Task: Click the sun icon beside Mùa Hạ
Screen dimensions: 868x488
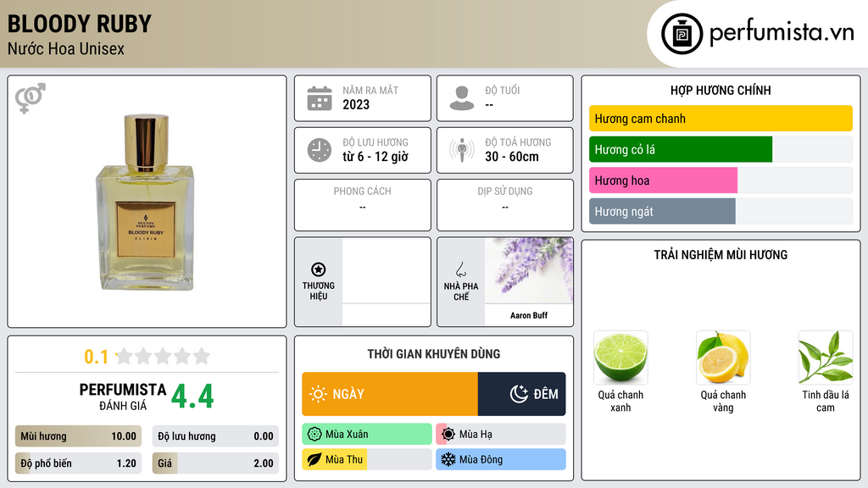Action: [x=448, y=435]
